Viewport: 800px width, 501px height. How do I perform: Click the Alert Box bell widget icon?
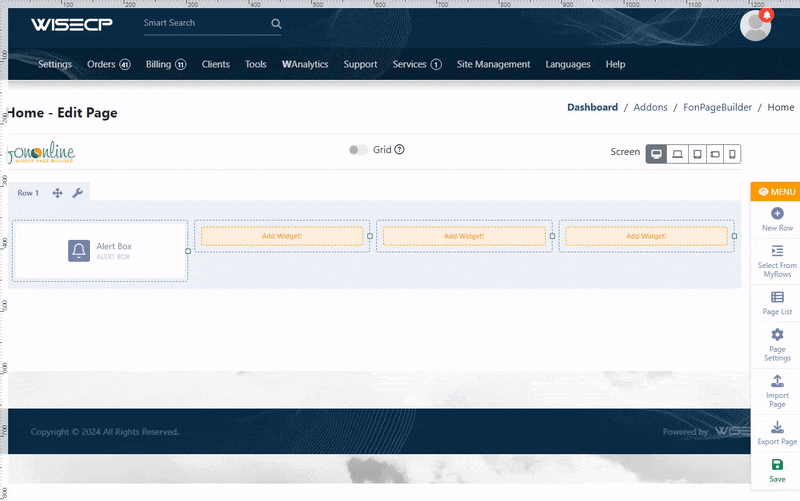[79, 250]
